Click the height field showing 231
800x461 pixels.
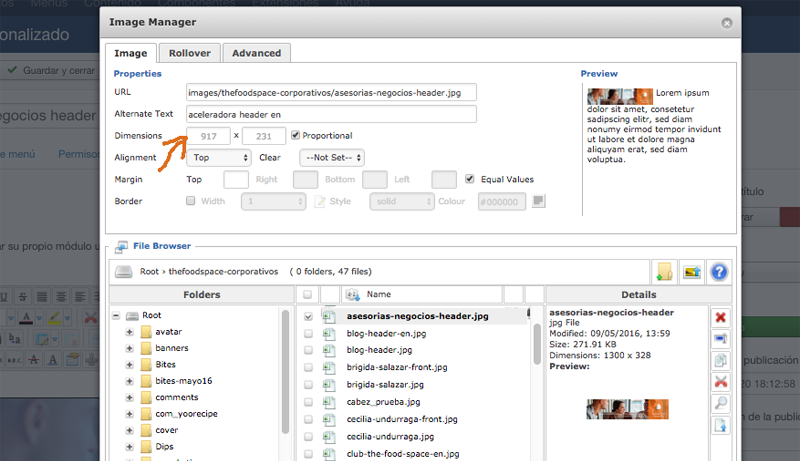coord(264,136)
